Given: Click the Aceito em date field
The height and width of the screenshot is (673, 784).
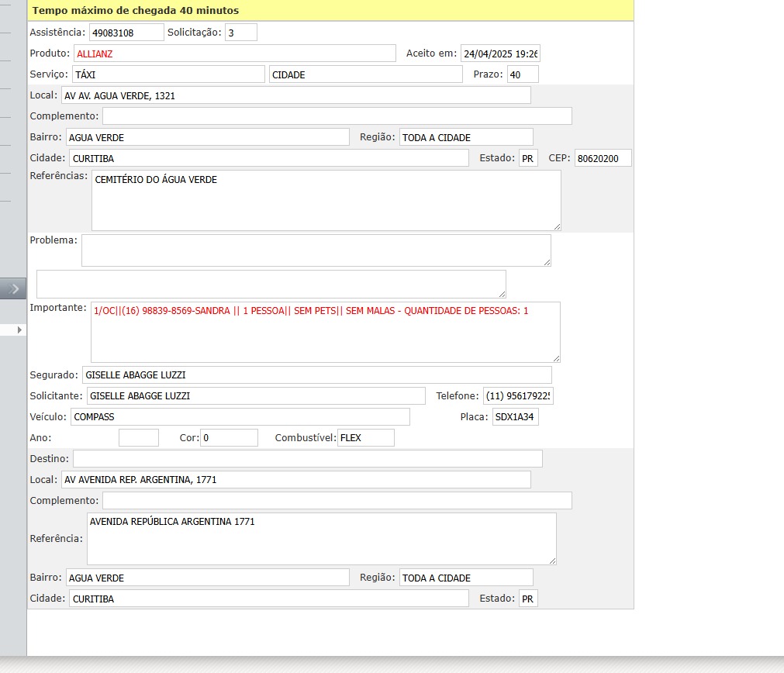Looking at the screenshot, I should click(x=499, y=53).
